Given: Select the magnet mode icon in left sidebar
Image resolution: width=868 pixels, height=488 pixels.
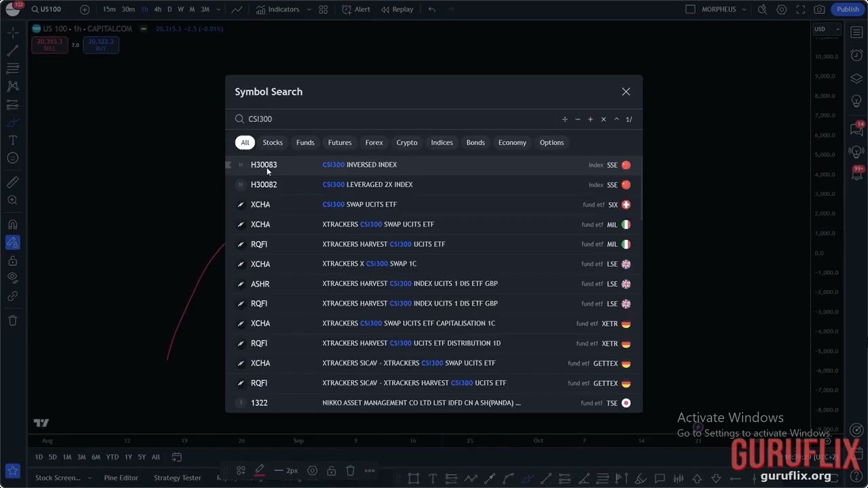Looking at the screenshot, I should point(12,224).
